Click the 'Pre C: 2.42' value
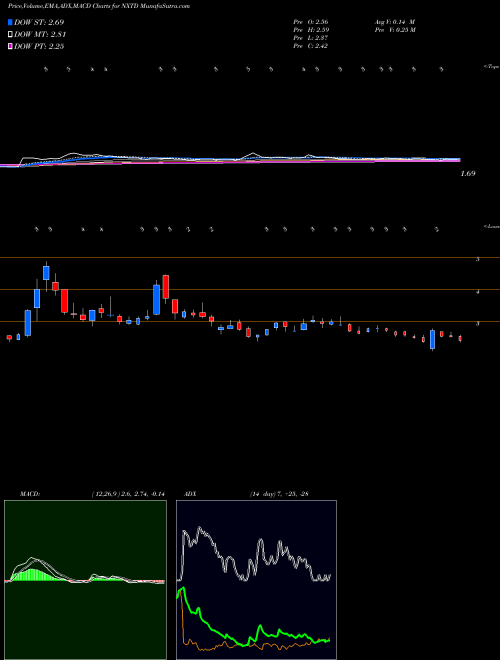Viewport: 500px width, 660px height. [x=311, y=46]
